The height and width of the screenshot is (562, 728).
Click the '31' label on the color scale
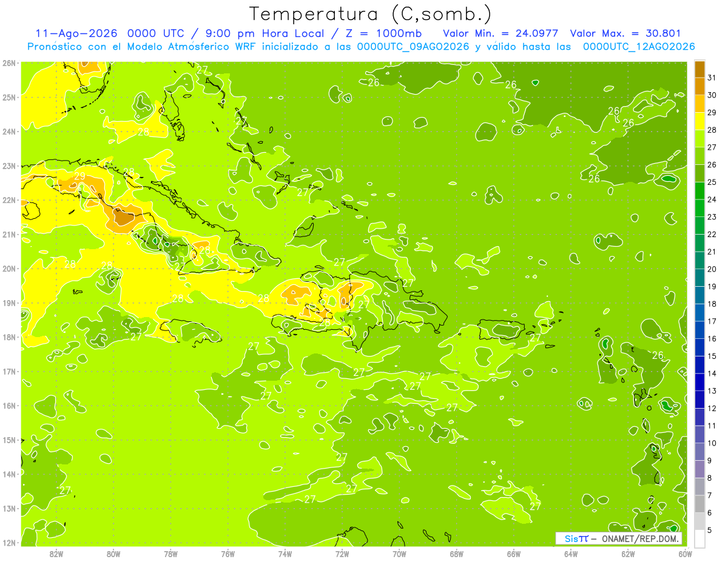(712, 78)
